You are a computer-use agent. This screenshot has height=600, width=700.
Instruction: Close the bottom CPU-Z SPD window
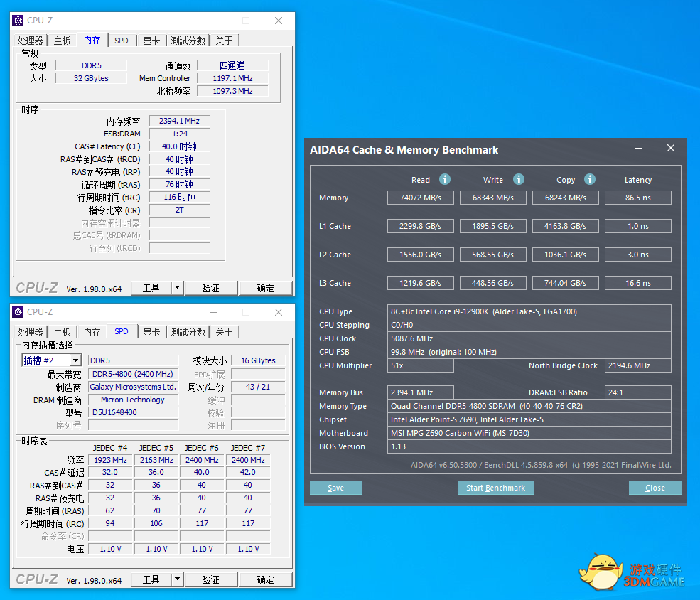coord(279,312)
